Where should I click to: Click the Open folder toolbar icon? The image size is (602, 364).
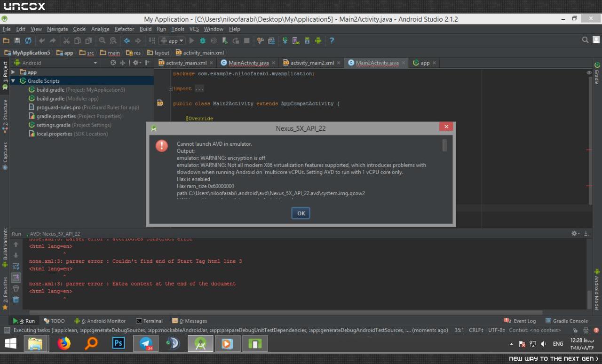6,41
